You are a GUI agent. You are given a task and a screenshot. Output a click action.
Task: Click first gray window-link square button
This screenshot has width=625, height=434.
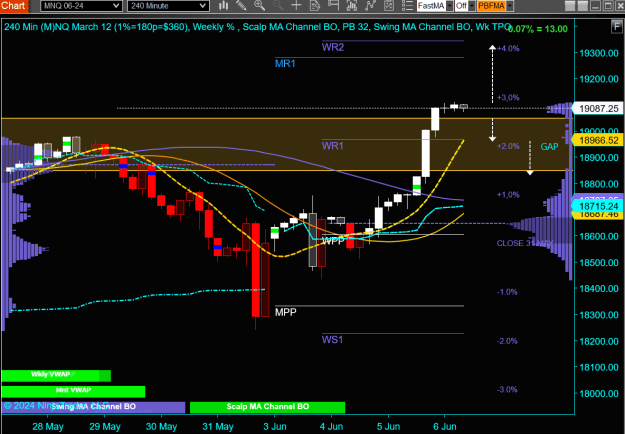[x=570, y=6]
